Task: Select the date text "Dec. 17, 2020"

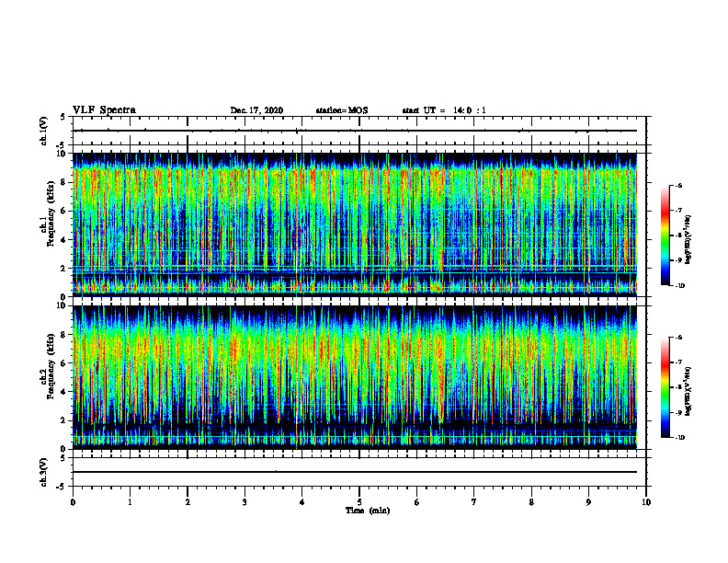Action: [x=256, y=110]
